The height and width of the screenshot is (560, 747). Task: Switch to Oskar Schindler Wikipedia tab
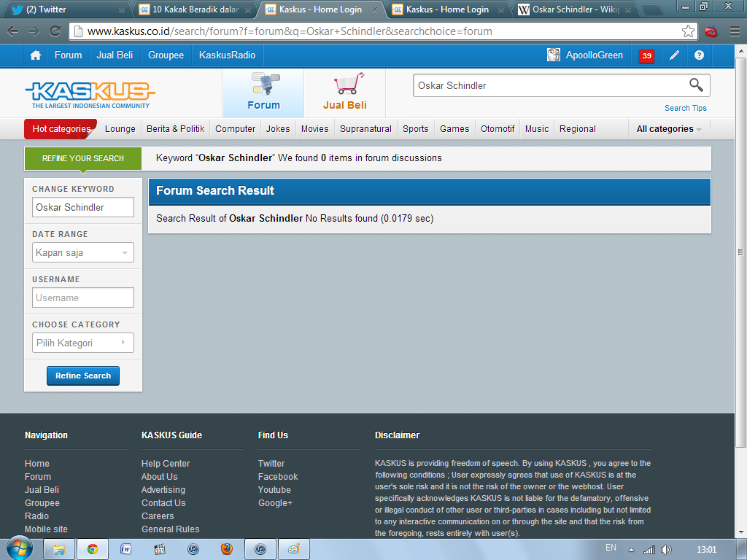coord(574,9)
